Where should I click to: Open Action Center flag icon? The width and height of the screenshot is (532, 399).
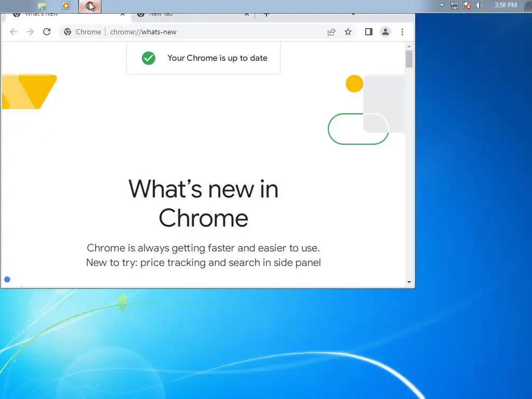(x=467, y=5)
